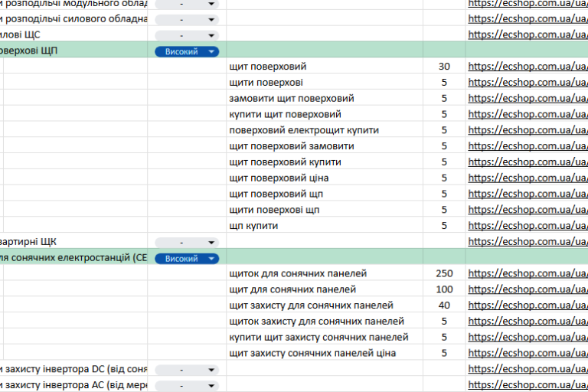This screenshot has height=392, width=588.
Task: Open priority dropdown in the 'ЩС' row
Action: [x=187, y=36]
